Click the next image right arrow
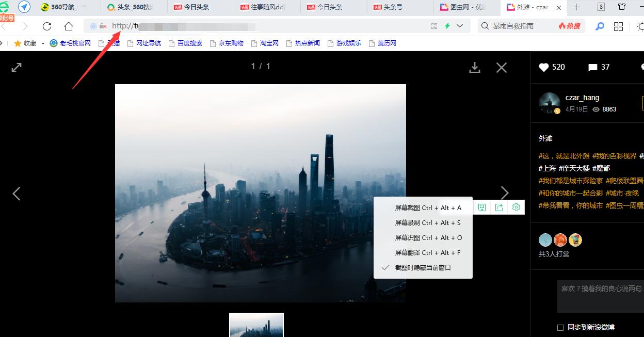This screenshot has height=337, width=644. click(505, 193)
